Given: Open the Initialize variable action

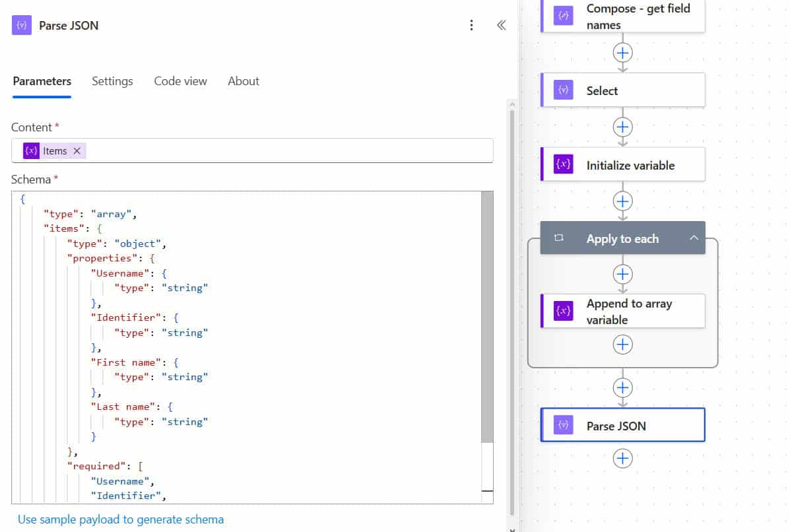Looking at the screenshot, I should click(623, 164).
